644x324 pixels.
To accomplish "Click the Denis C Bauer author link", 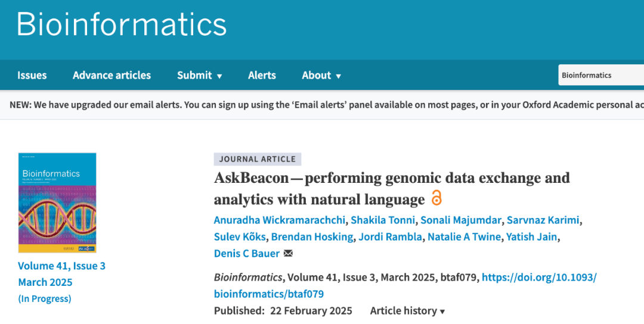I will pos(247,254).
